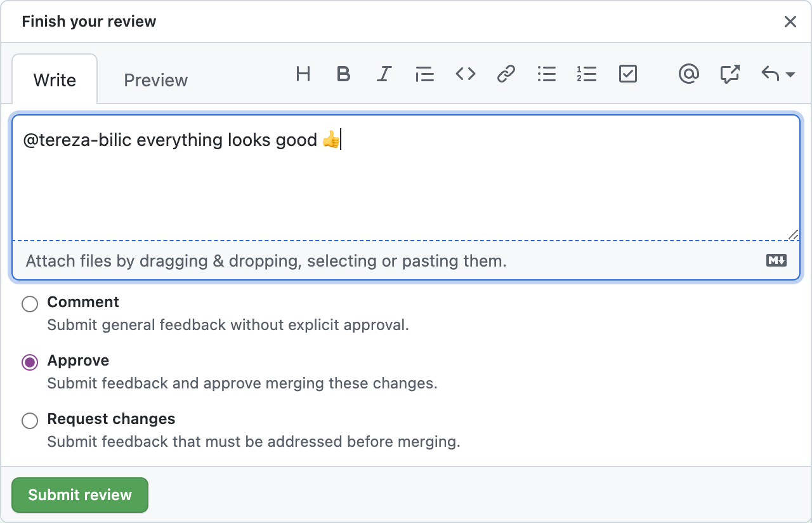Image resolution: width=812 pixels, height=523 pixels.
Task: Insert code formatting
Action: click(465, 74)
